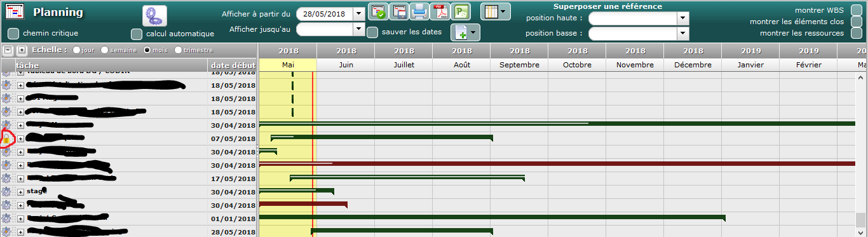
Task: Enable the chemin critique checkbox
Action: [x=13, y=34]
